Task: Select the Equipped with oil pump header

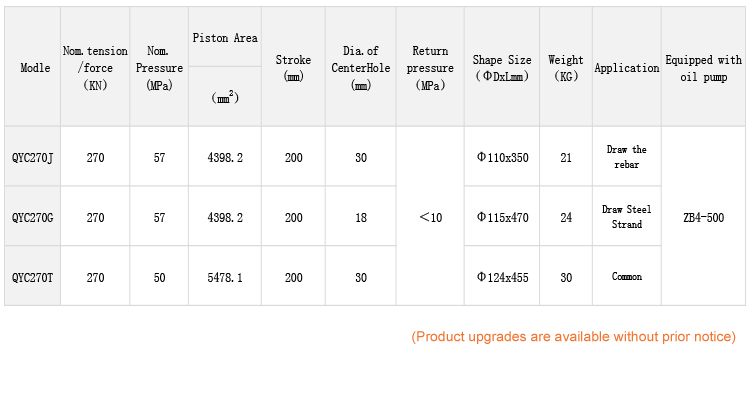Action: 703,67
